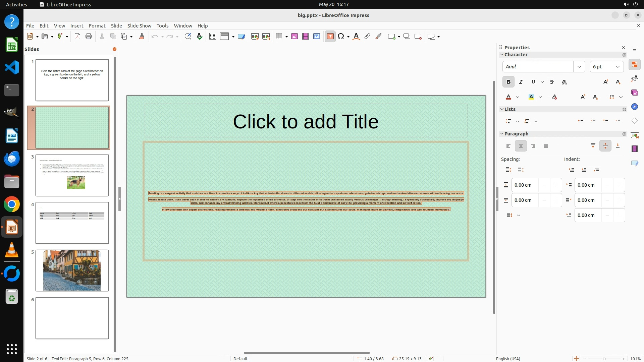Open the Slide Show menu
Viewport: 644px width, 362px height.
[x=139, y=25]
